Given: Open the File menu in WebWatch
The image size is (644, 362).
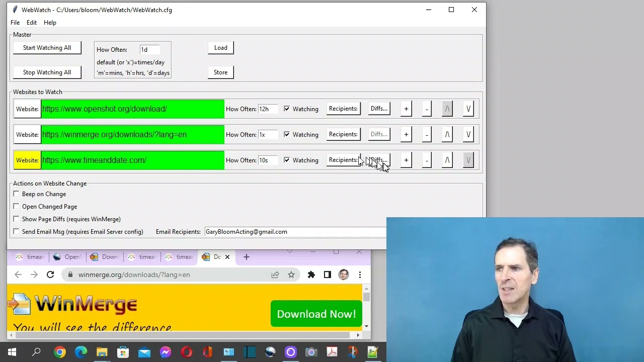Looking at the screenshot, I should [x=15, y=23].
